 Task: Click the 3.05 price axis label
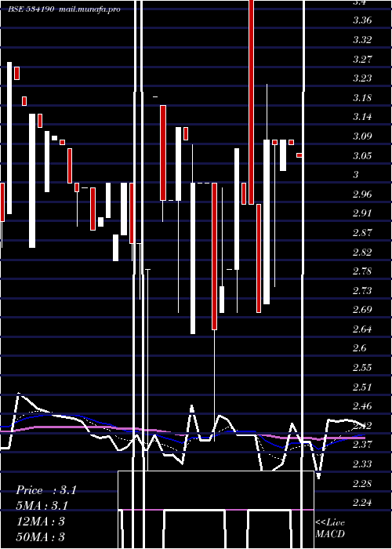362,155
